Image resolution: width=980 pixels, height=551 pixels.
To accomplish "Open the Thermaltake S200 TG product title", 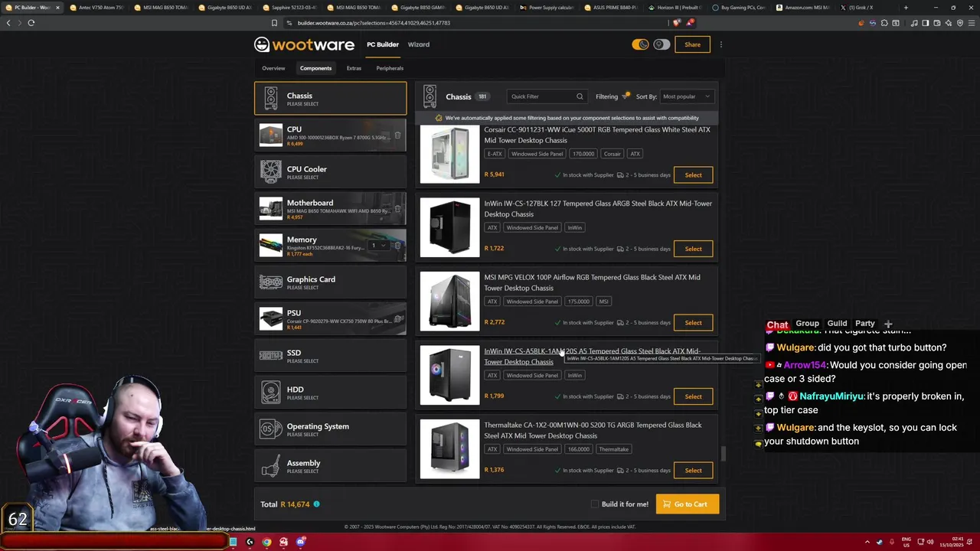I will pyautogui.click(x=593, y=430).
